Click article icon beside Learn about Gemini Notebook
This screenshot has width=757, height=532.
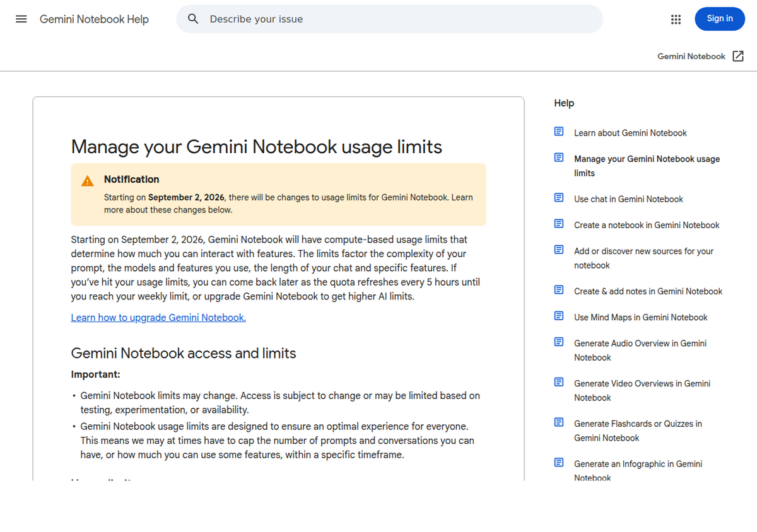[x=559, y=132]
